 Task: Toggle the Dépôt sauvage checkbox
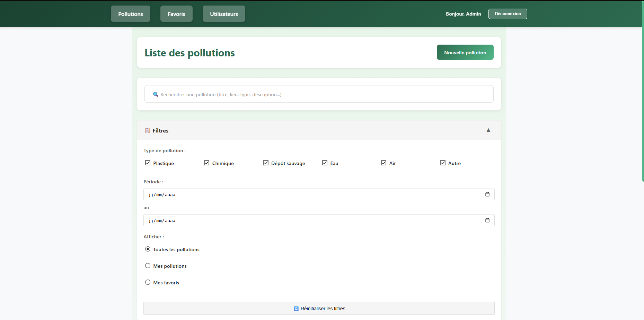[266, 163]
